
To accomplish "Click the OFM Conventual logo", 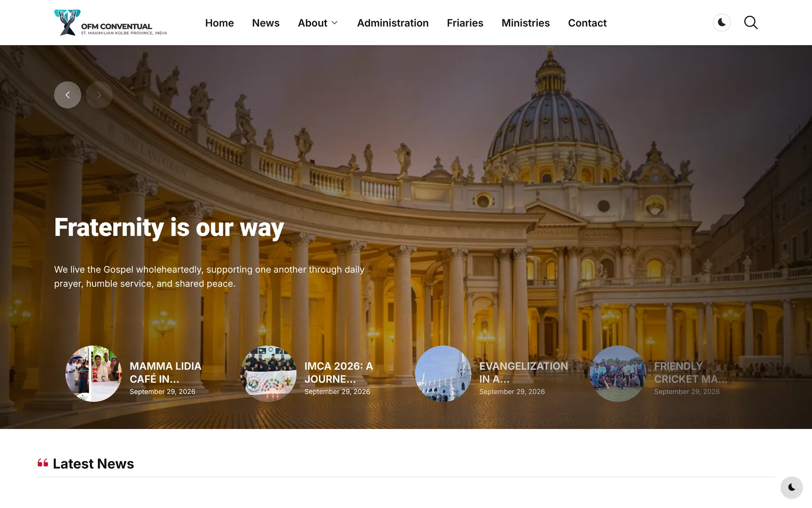I will tap(111, 23).
